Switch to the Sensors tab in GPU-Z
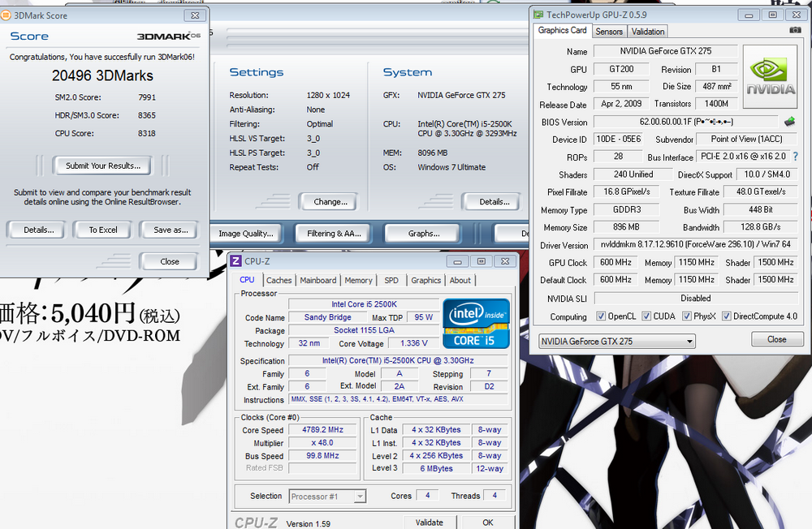The width and height of the screenshot is (812, 529). [609, 32]
